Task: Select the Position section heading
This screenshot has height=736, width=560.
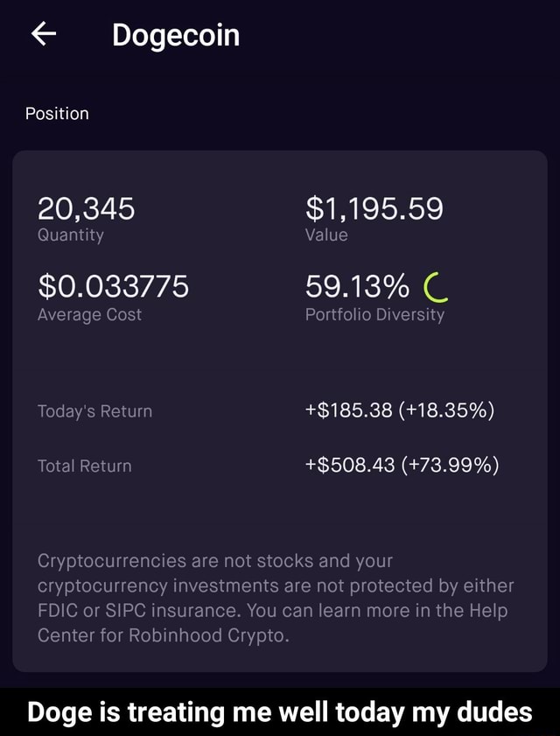Action: [x=57, y=114]
